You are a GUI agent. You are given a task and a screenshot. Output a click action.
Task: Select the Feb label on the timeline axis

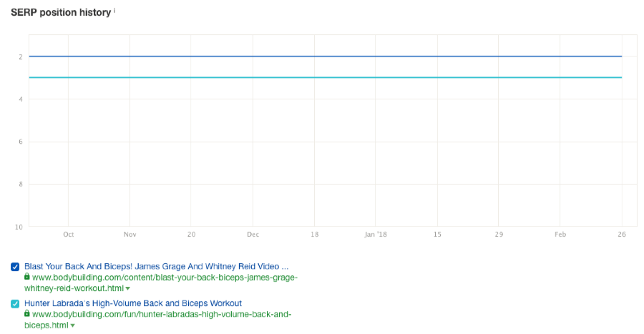point(560,234)
